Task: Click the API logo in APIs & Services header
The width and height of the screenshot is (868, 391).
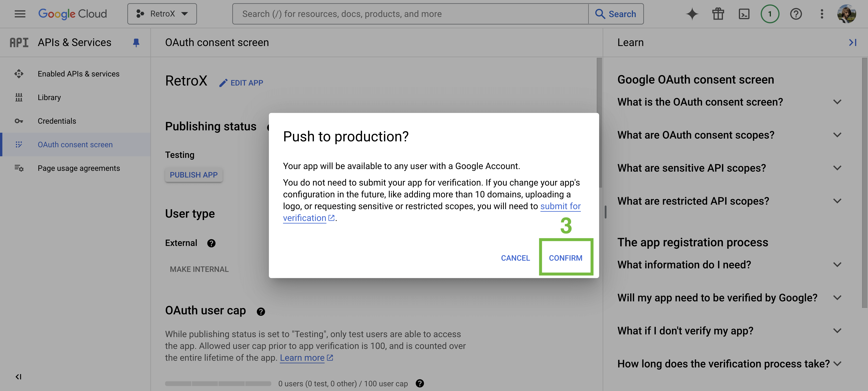Action: [x=19, y=42]
